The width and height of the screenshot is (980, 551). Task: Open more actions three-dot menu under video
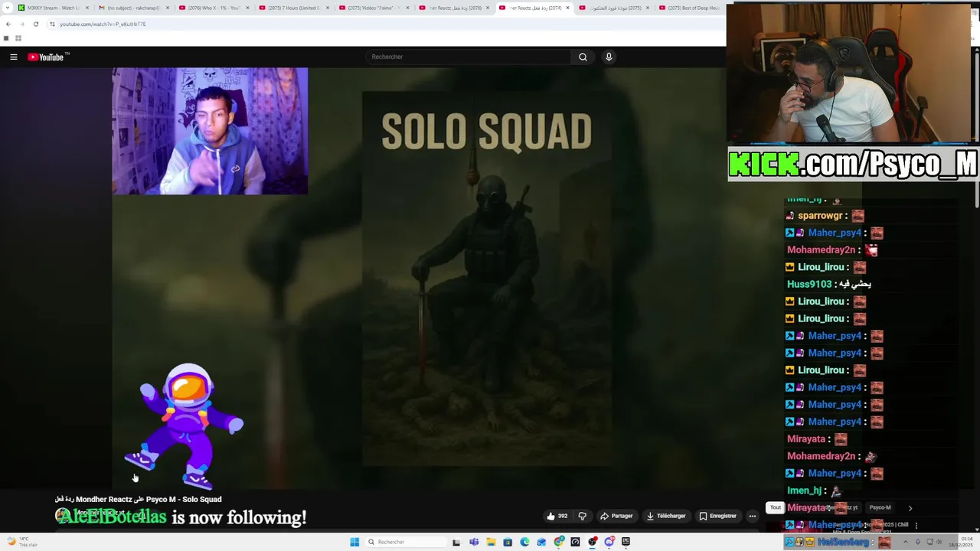tap(752, 516)
